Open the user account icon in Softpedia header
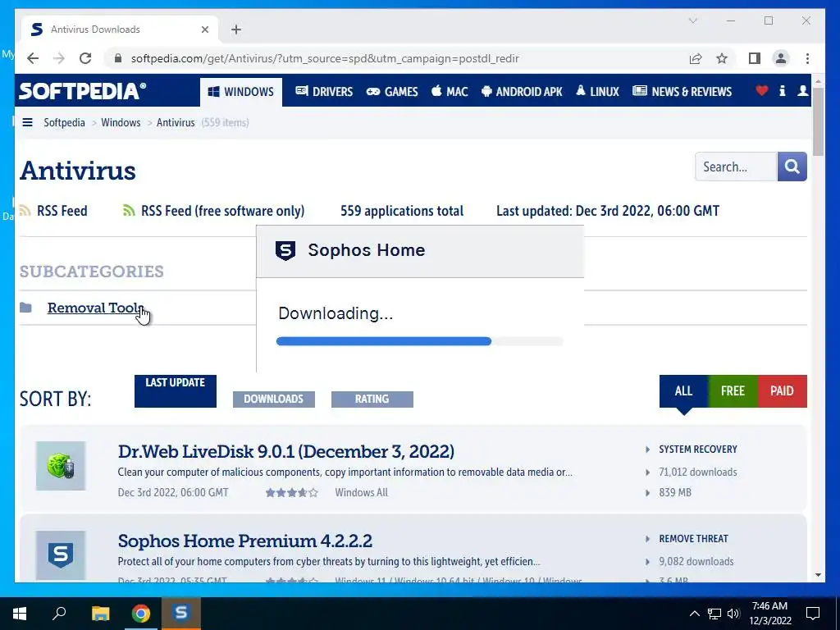 (x=802, y=90)
